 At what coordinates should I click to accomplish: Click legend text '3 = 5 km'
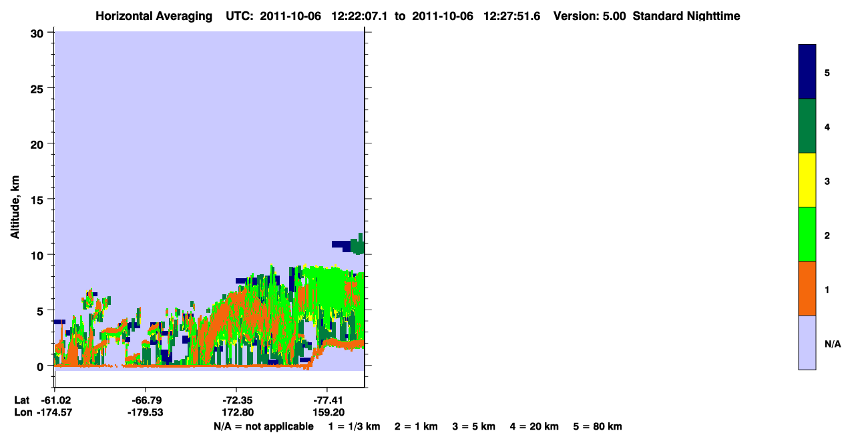pyautogui.click(x=474, y=426)
